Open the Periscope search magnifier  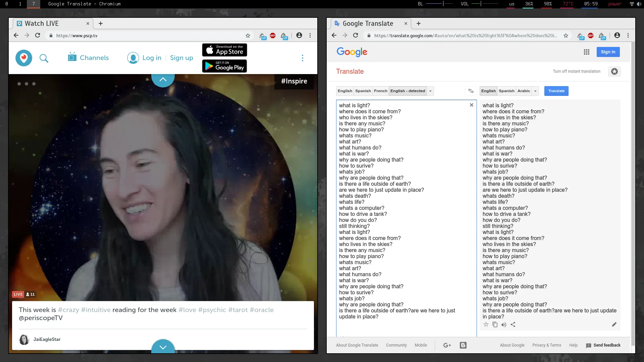point(44,58)
